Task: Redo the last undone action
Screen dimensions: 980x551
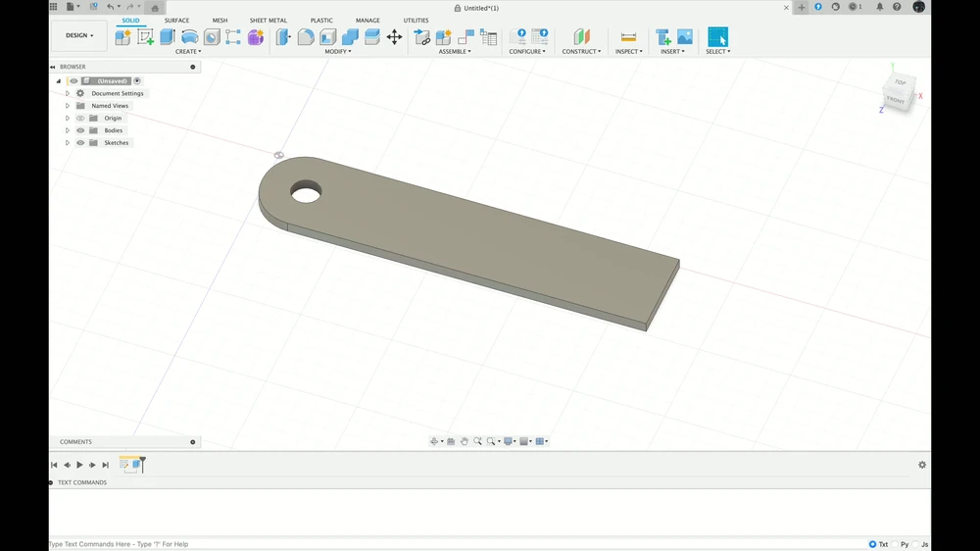Action: pos(130,7)
